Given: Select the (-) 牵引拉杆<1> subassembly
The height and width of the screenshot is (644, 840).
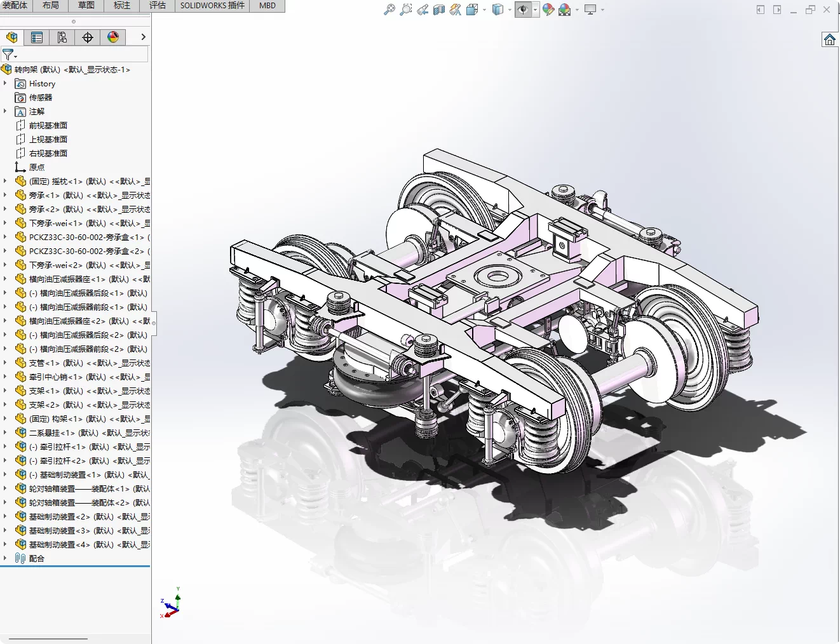Looking at the screenshot, I should tap(83, 446).
